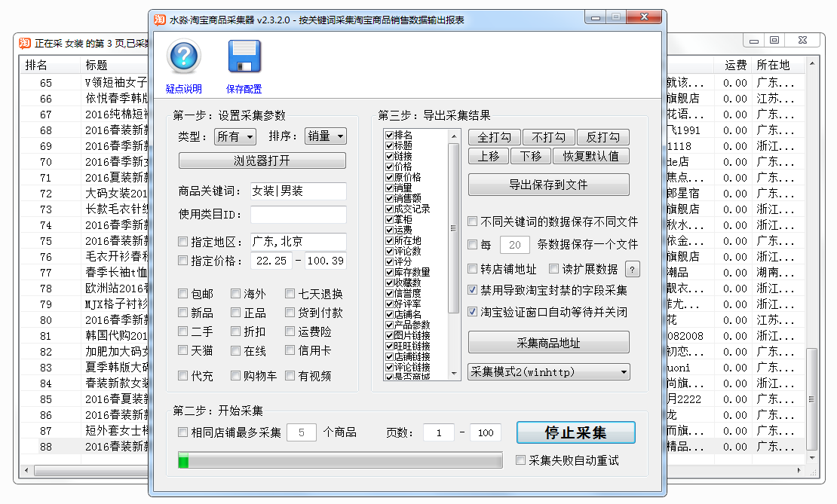Enable 采集失败自动重试 checkbox
Viewport: 837px width, 504px height.
(x=521, y=460)
